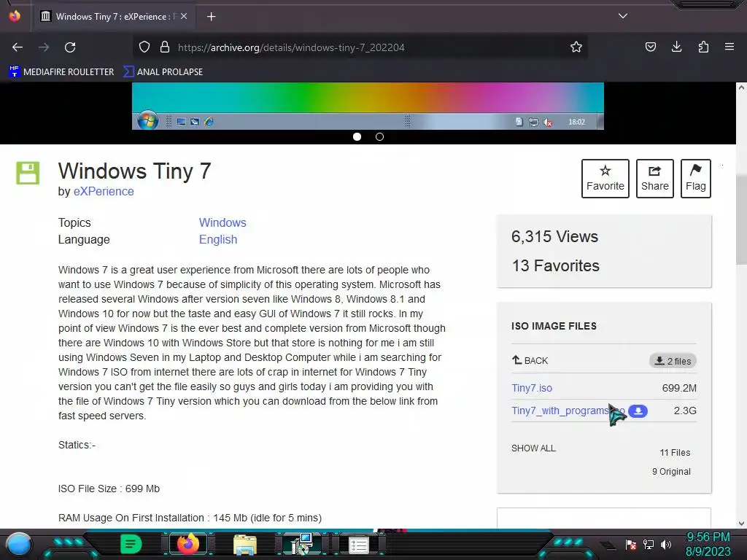Click the 6,315 Views text
This screenshot has width=747, height=560.
[554, 237]
